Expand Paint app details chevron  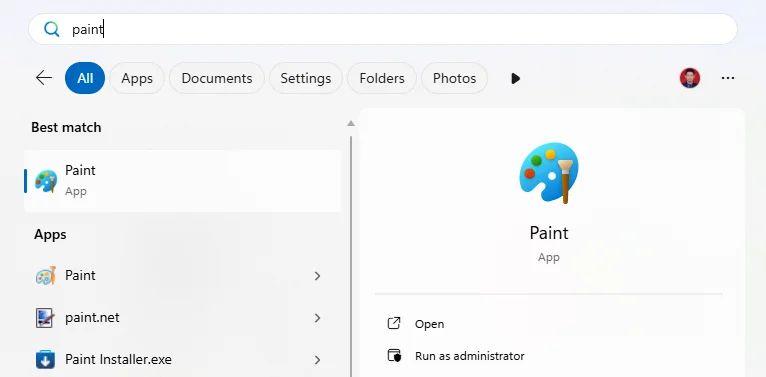tap(318, 276)
